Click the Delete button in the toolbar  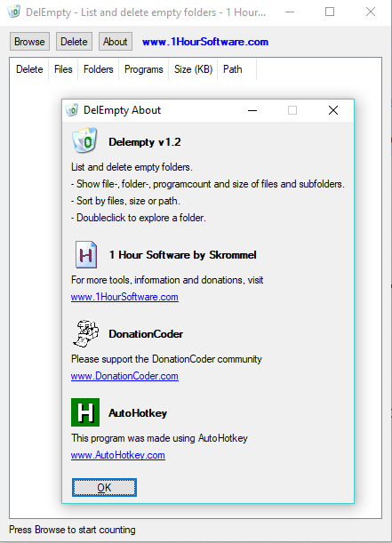(74, 42)
